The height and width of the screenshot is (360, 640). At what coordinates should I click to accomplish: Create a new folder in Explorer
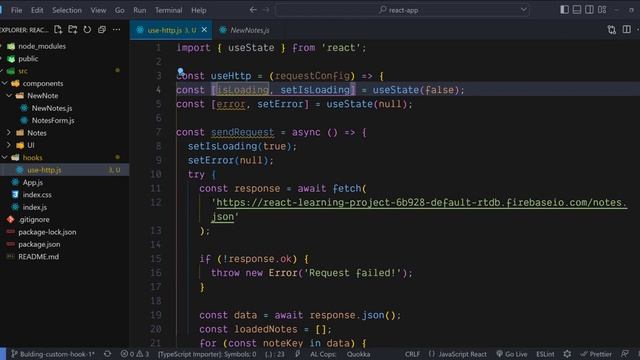click(x=73, y=29)
